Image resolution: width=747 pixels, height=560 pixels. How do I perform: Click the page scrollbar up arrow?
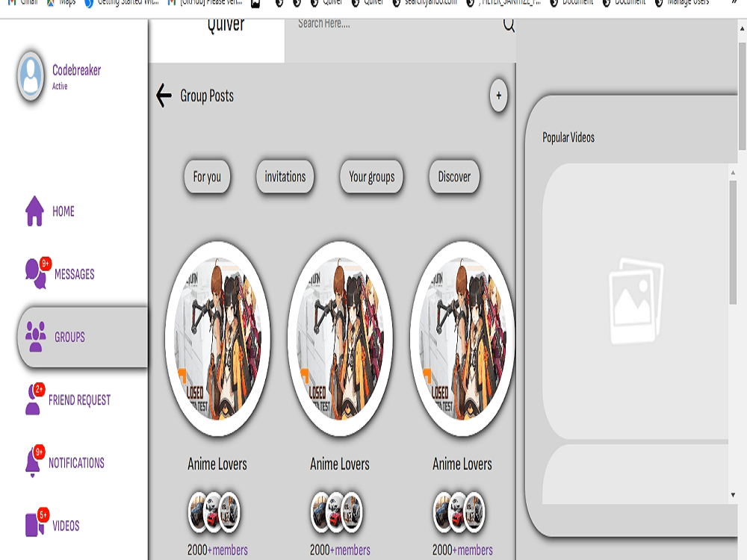coord(743,29)
